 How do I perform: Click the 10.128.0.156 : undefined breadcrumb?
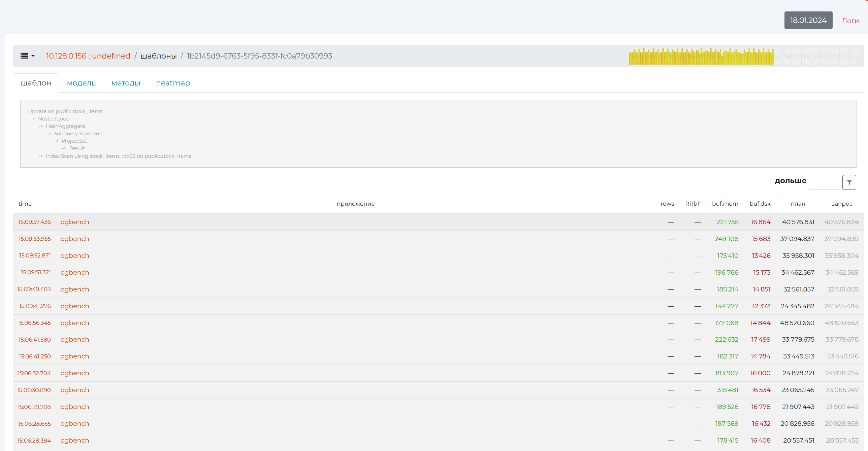(x=88, y=56)
